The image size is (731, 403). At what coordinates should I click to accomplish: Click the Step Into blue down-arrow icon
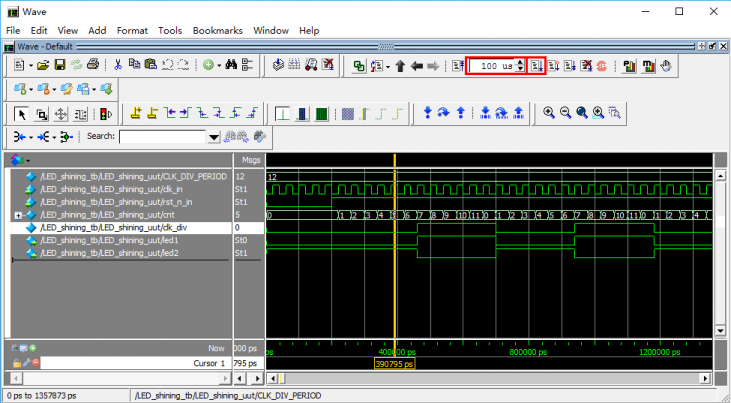pyautogui.click(x=428, y=113)
